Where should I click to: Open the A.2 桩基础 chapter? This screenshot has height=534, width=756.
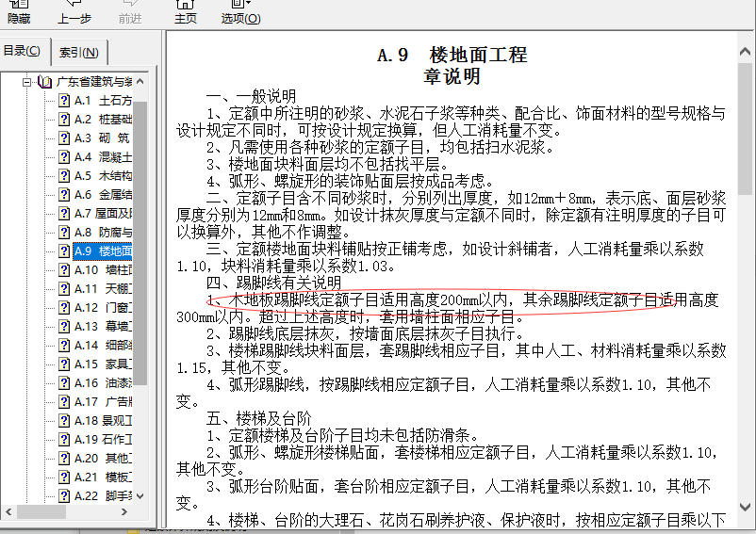(x=103, y=120)
